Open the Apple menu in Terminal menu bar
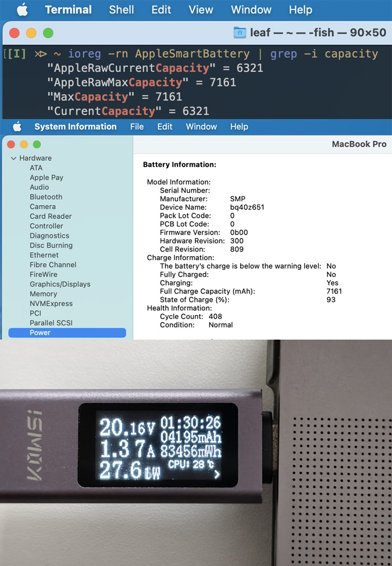This screenshot has height=566, width=392. 22,10
